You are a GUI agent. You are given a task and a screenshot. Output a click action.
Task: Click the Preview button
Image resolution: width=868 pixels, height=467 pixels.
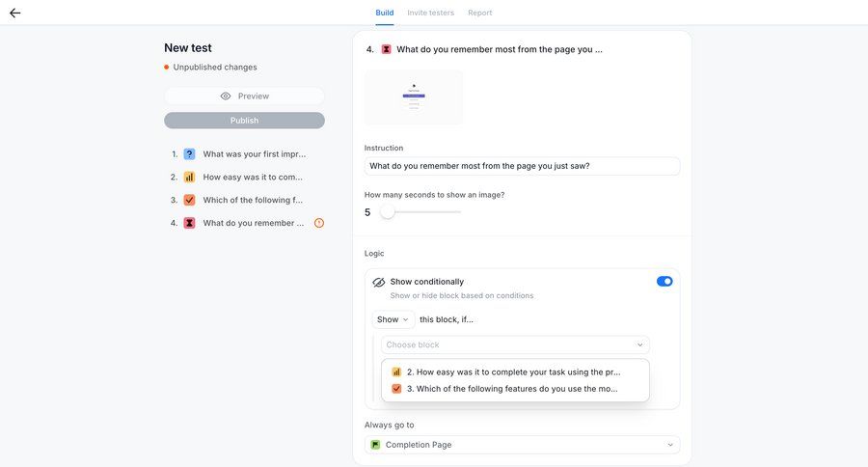244,96
